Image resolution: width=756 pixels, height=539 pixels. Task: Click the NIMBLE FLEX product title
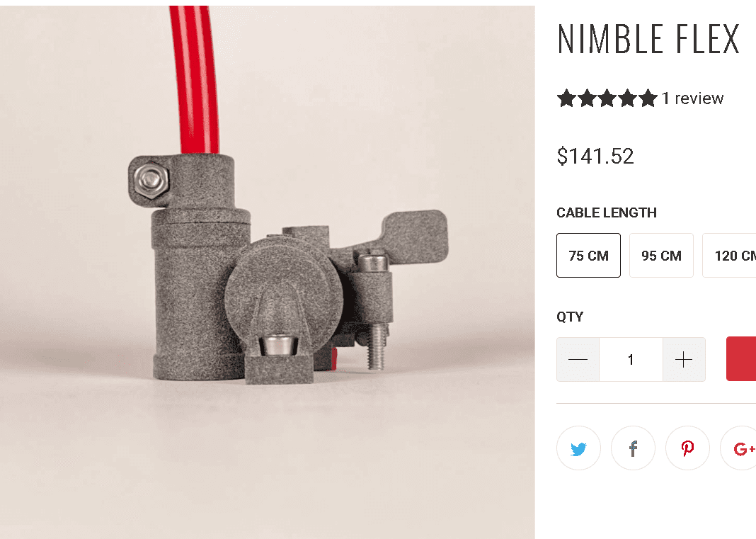(648, 39)
